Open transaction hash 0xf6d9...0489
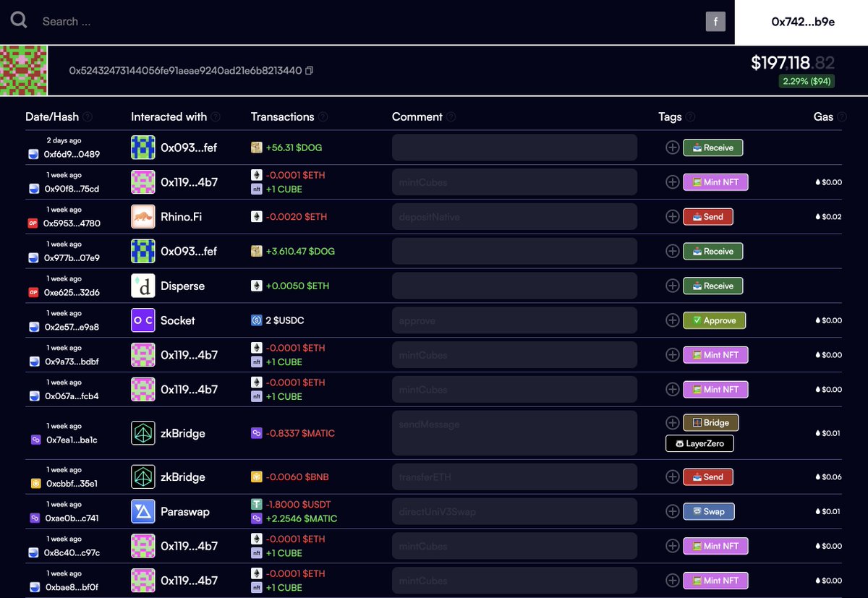Screen dimensions: 868x598 [x=72, y=154]
